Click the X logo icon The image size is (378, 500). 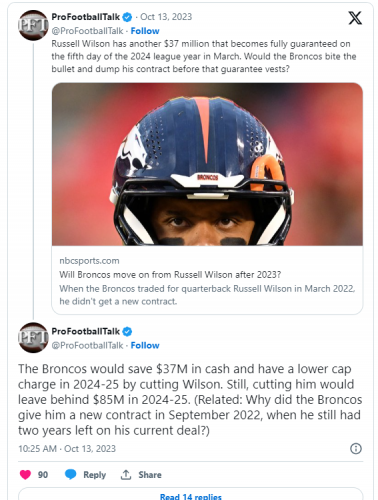tap(355, 18)
